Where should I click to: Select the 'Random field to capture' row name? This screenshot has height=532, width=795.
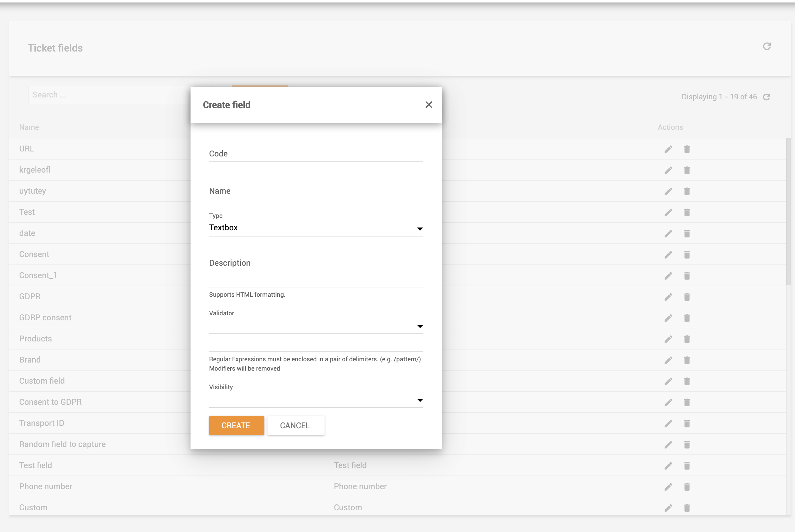pyautogui.click(x=62, y=444)
